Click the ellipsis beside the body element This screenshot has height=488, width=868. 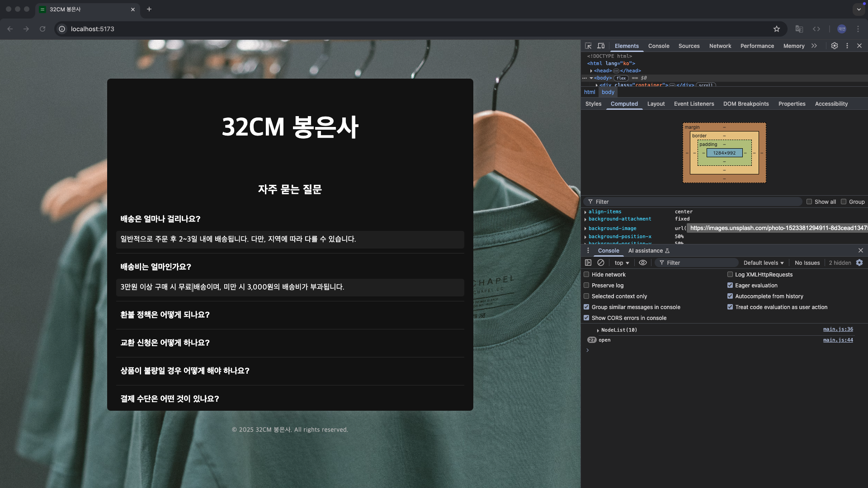coord(585,78)
